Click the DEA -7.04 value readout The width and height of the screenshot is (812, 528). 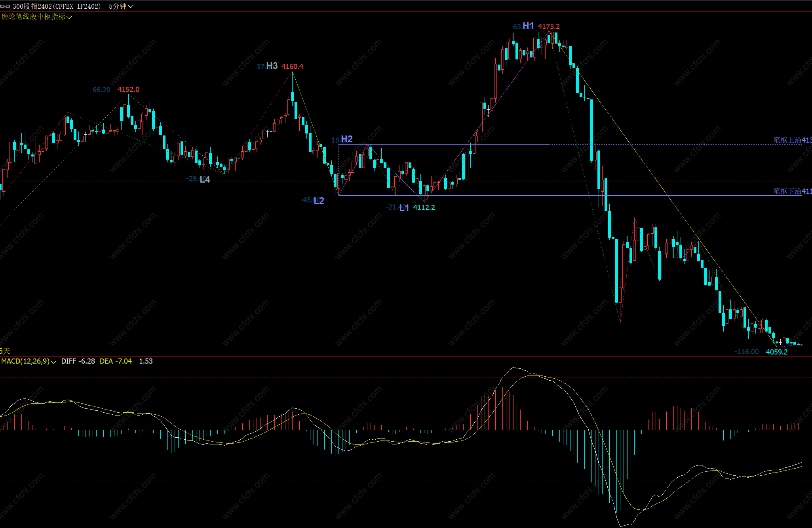(x=116, y=361)
